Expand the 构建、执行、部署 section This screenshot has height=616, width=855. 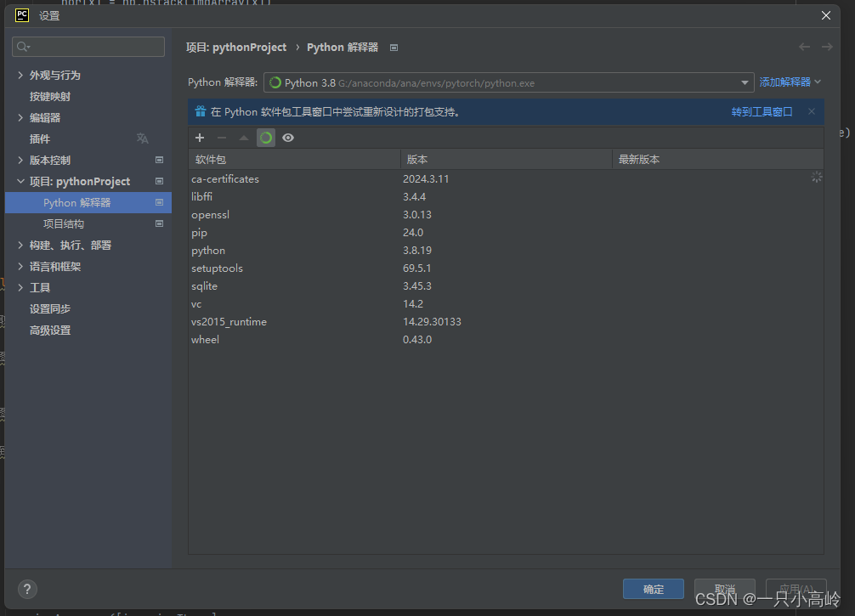[x=20, y=246]
